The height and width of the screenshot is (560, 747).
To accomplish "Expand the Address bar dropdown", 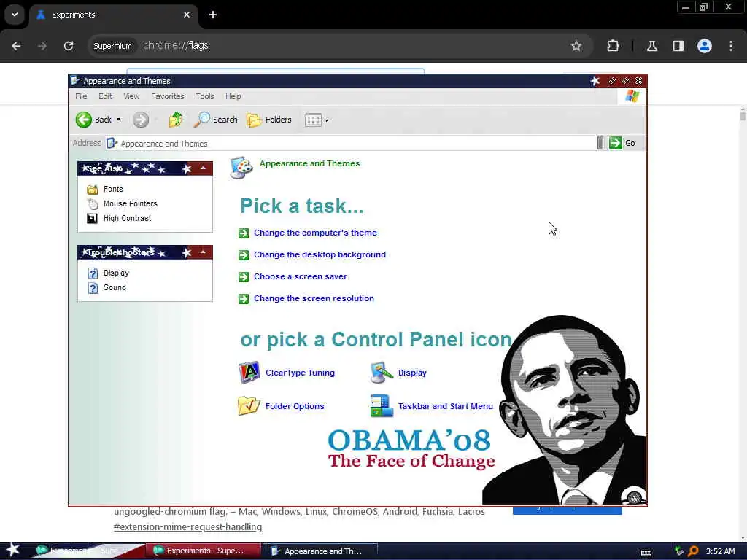I will pyautogui.click(x=600, y=143).
